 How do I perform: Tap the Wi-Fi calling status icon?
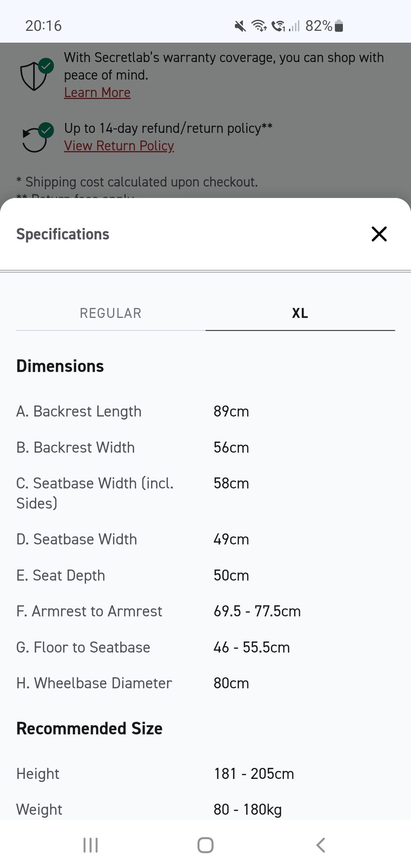(278, 26)
